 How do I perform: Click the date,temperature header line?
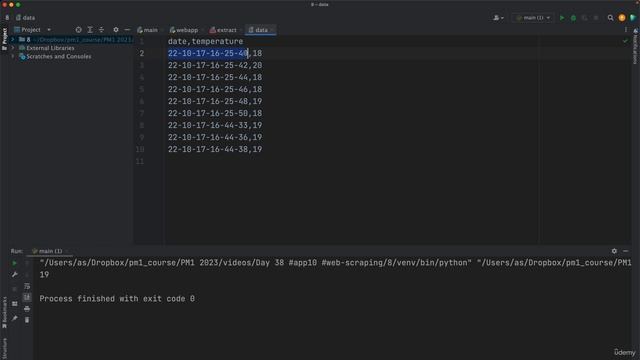tap(205, 41)
